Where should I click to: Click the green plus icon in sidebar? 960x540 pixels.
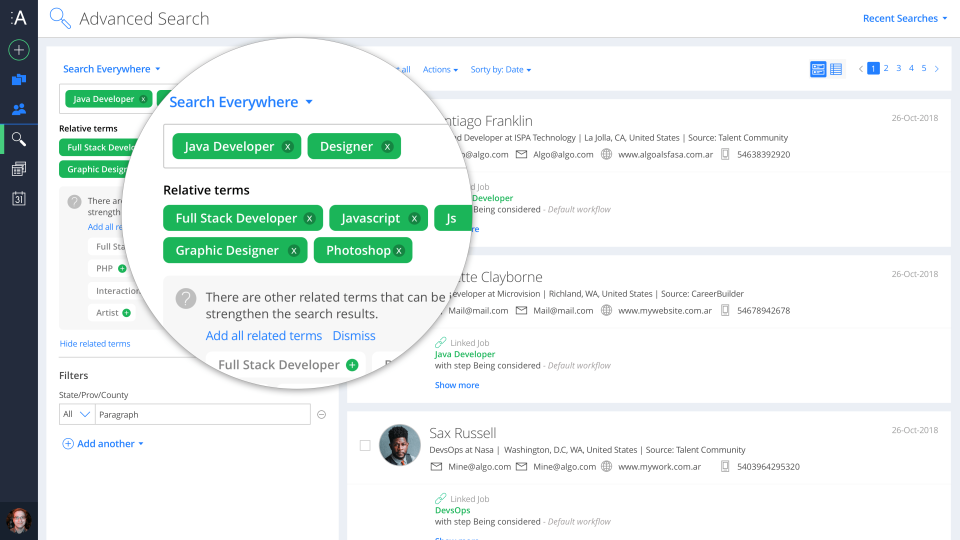[19, 50]
